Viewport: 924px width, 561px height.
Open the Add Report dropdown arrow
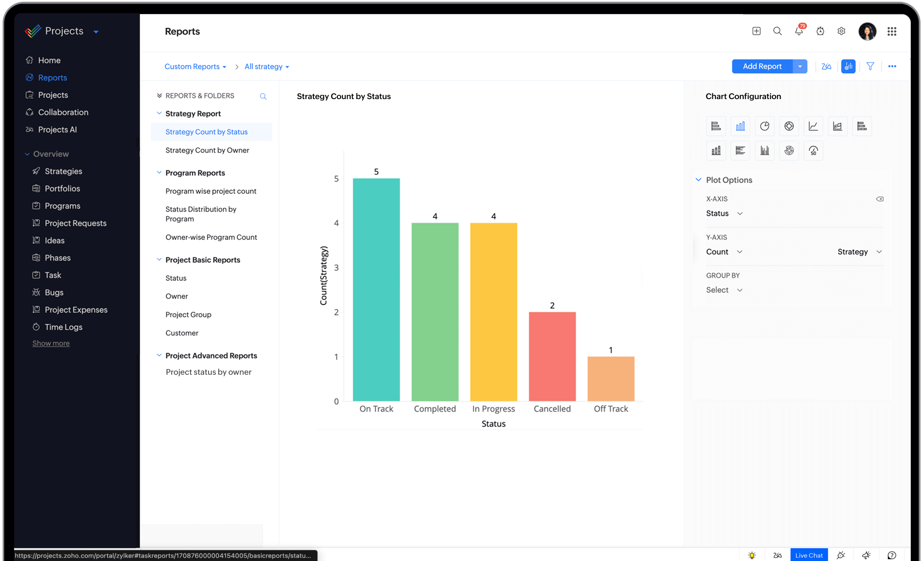[800, 66]
